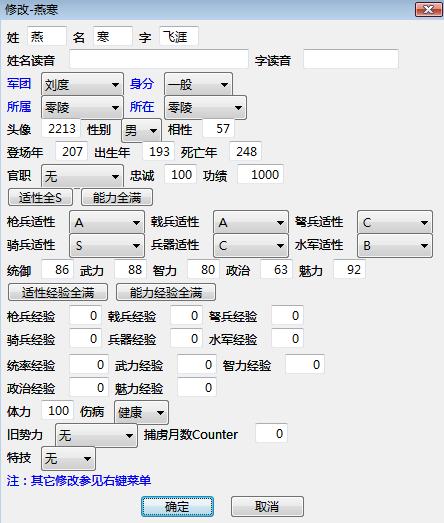Click the 相性 field showing 57

[218, 129]
